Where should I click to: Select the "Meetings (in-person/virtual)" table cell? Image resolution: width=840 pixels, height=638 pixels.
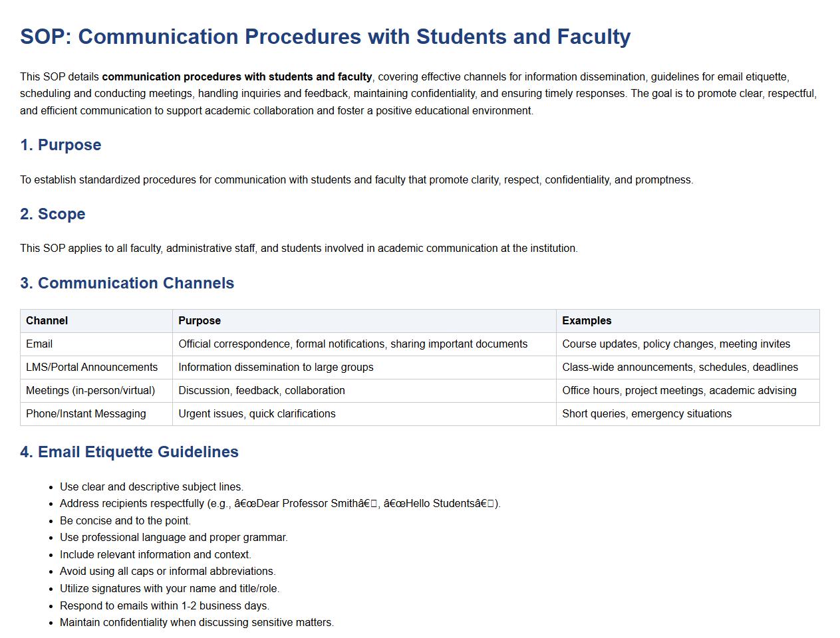(90, 390)
